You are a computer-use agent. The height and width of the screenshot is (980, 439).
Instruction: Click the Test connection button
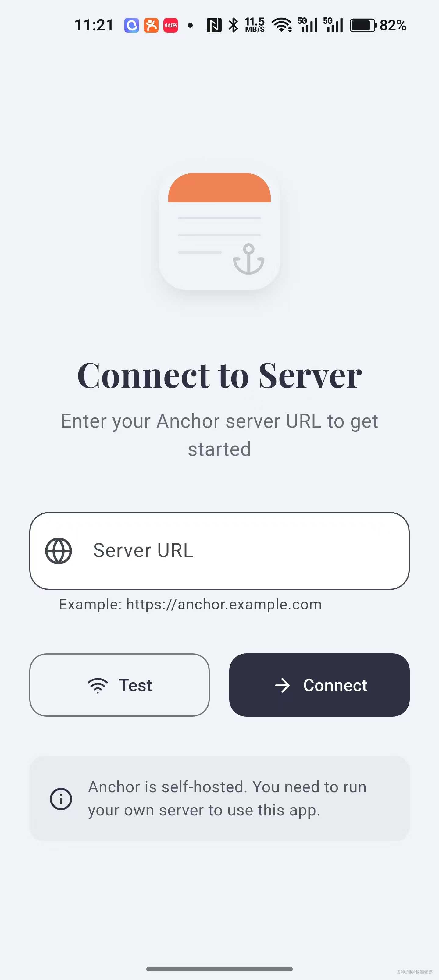click(120, 685)
